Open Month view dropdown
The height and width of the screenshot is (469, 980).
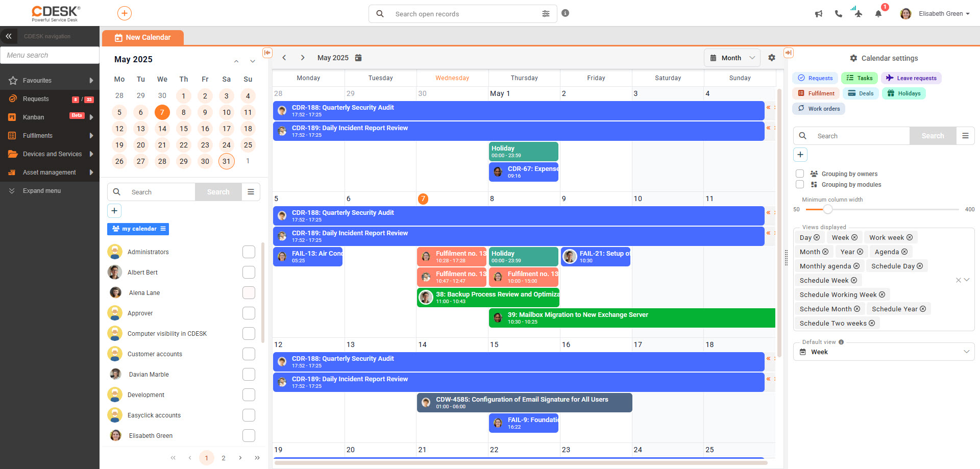coord(732,58)
